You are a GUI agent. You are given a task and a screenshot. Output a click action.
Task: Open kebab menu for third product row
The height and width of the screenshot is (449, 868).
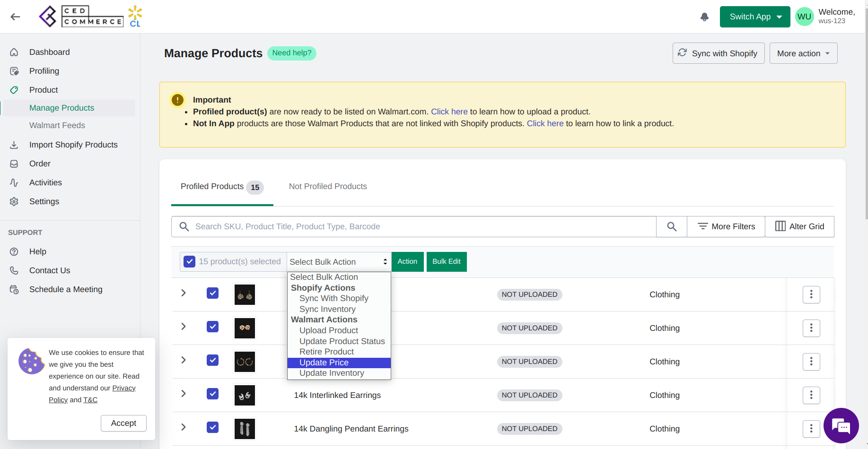[x=811, y=362]
